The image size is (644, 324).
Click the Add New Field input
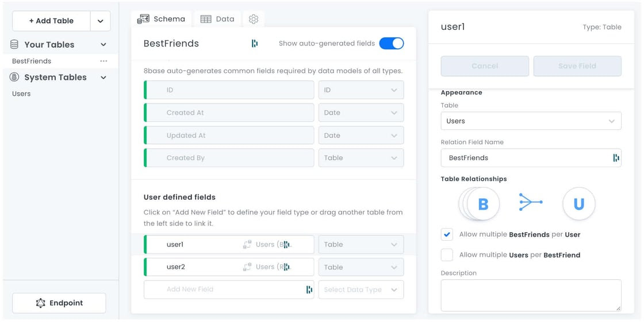(224, 290)
